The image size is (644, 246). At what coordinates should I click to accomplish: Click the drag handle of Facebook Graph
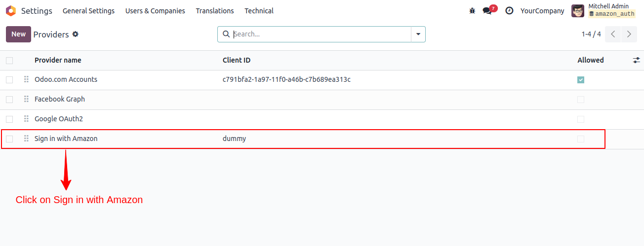pos(26,99)
